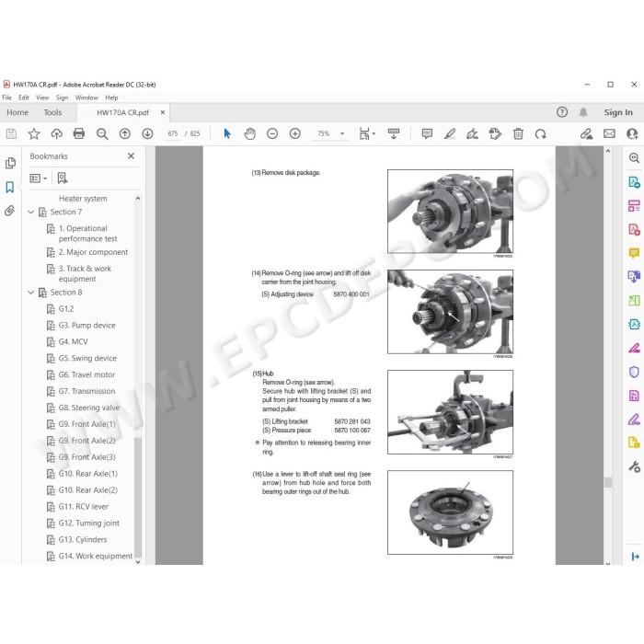Viewport: 644px width, 644px height.
Task: Open notifications bell icon
Action: (x=583, y=112)
